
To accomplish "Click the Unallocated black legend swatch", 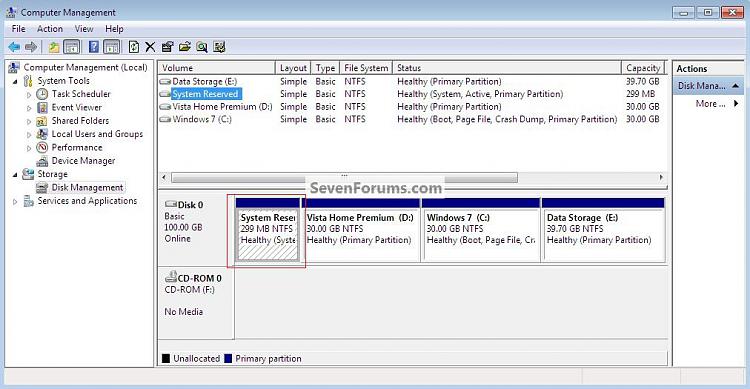I will 166,358.
